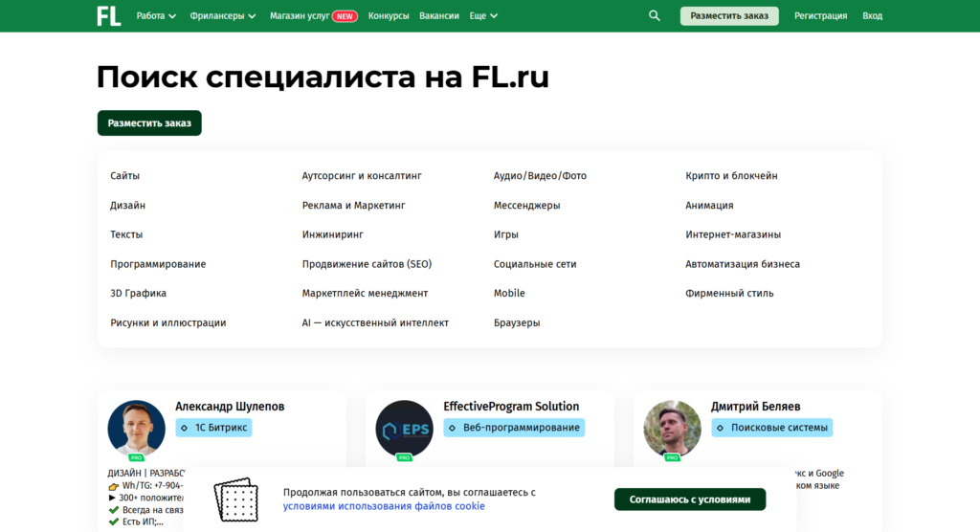Select the Крипто и блокчейн category
This screenshot has height=532, width=980.
tap(731, 176)
